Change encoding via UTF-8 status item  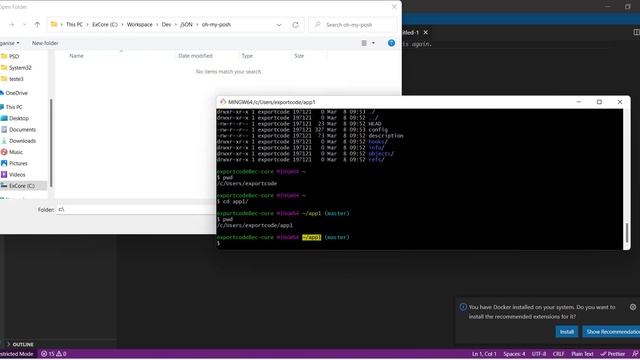[539, 354]
